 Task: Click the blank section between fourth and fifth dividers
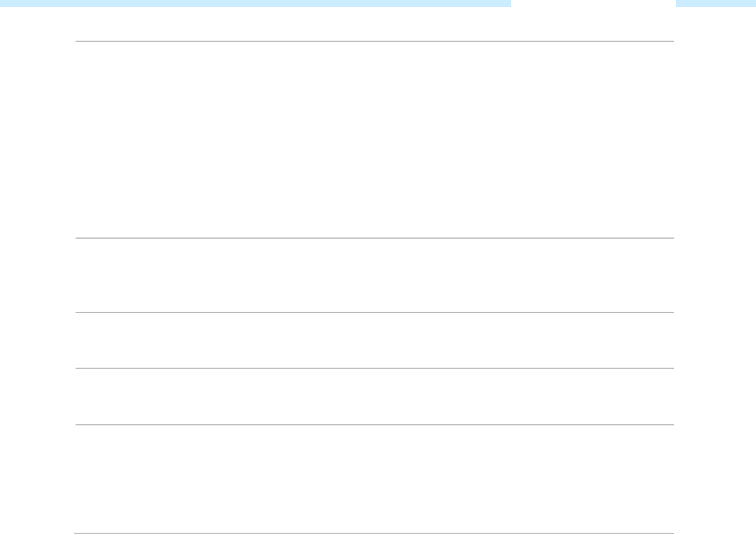click(375, 396)
